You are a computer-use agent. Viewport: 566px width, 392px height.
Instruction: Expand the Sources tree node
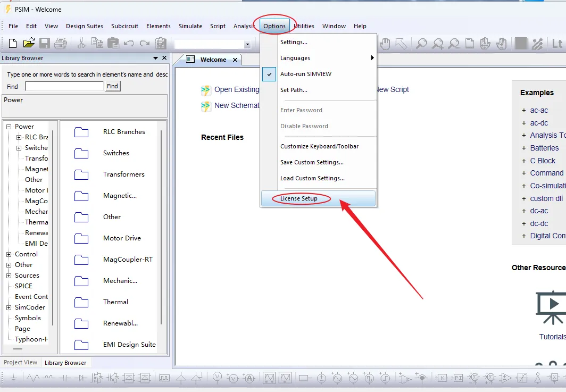[9, 276]
